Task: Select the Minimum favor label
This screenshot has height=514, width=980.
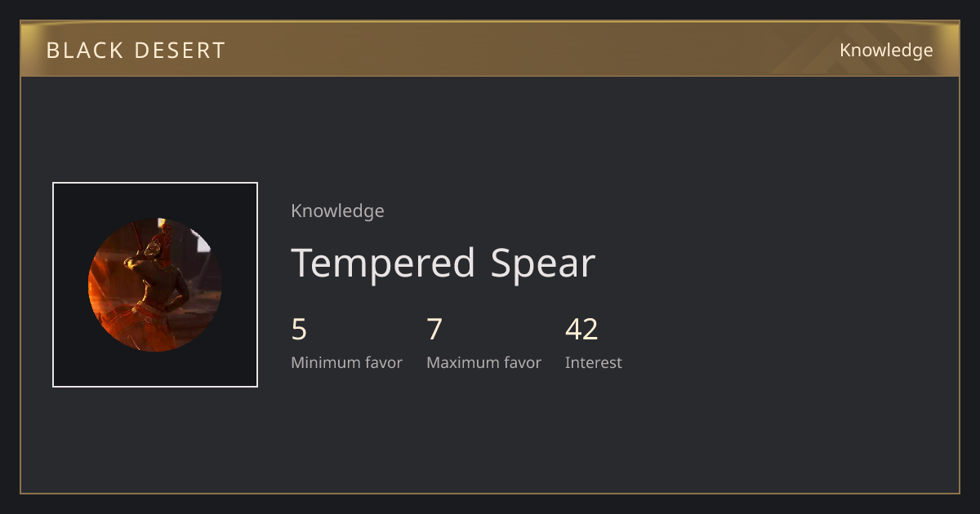Action: (346, 363)
